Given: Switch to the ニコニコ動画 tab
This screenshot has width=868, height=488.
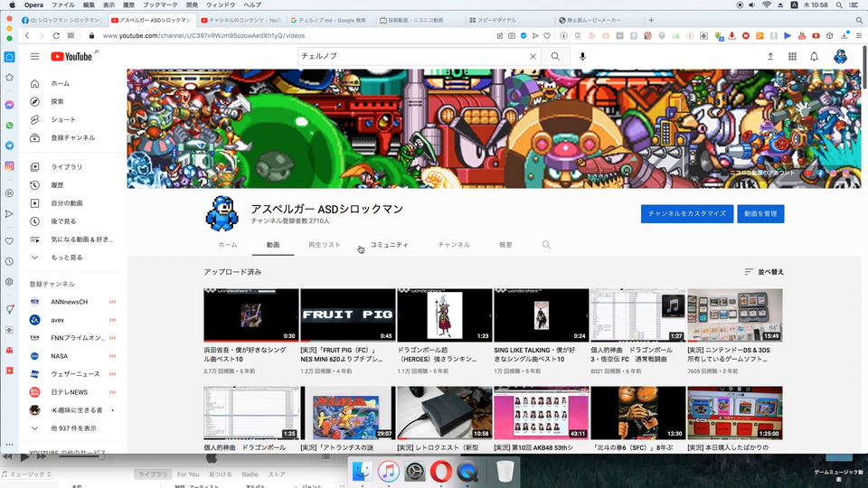Looking at the screenshot, I should point(415,20).
